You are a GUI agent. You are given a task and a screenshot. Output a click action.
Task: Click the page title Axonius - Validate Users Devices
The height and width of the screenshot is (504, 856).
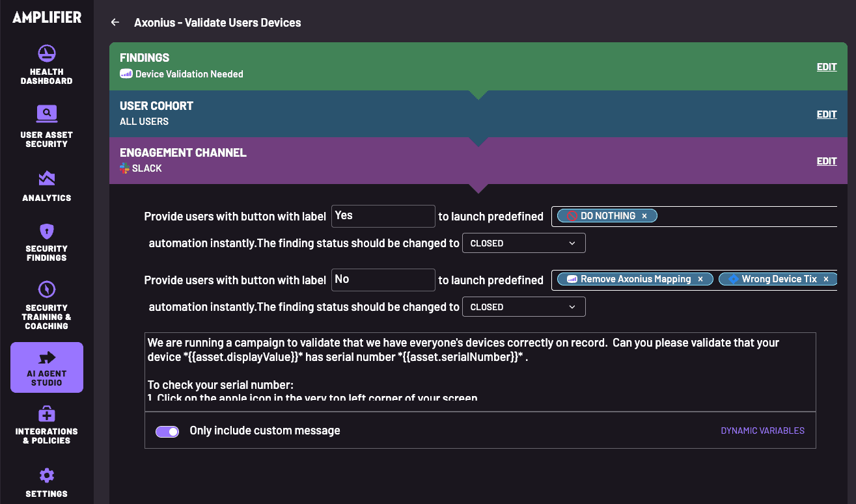[x=217, y=23]
